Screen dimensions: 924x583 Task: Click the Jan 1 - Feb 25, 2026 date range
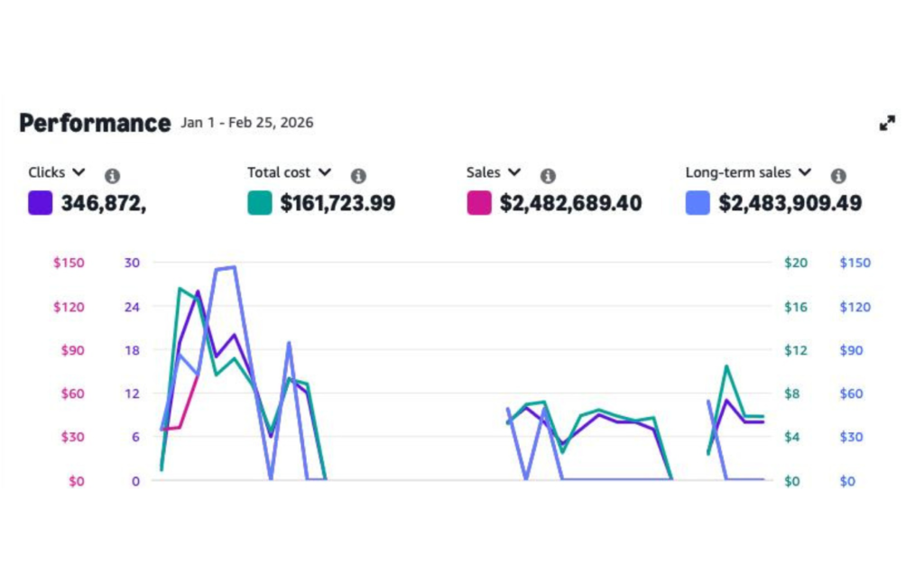pos(247,123)
